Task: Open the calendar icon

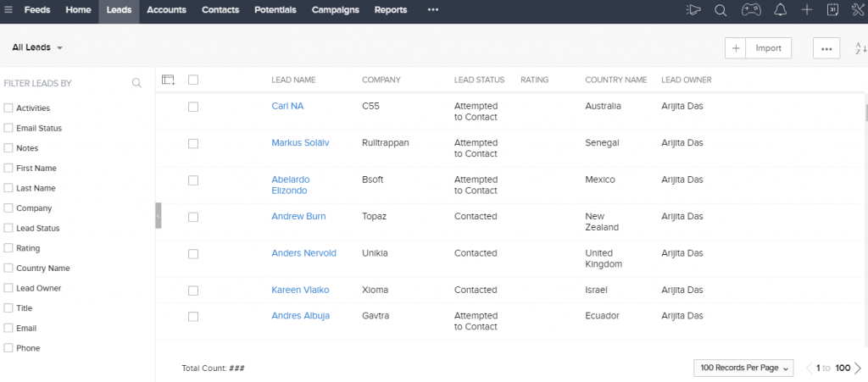Action: (x=832, y=9)
